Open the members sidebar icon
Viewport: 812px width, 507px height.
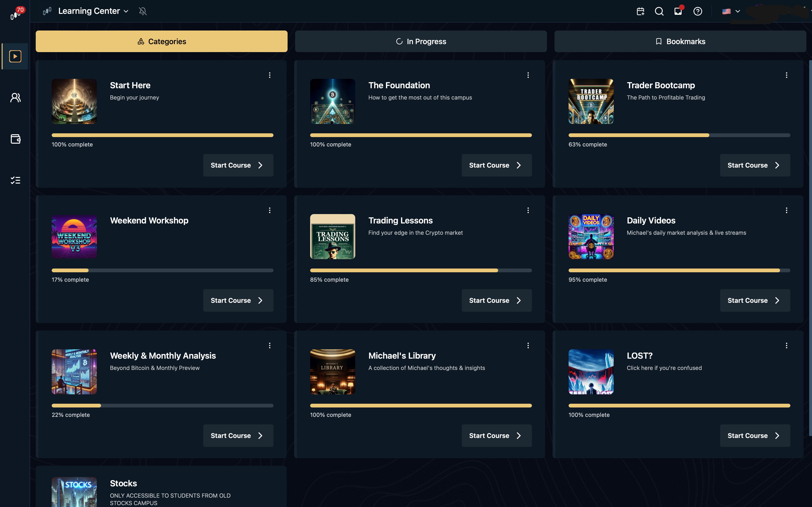[x=16, y=98]
